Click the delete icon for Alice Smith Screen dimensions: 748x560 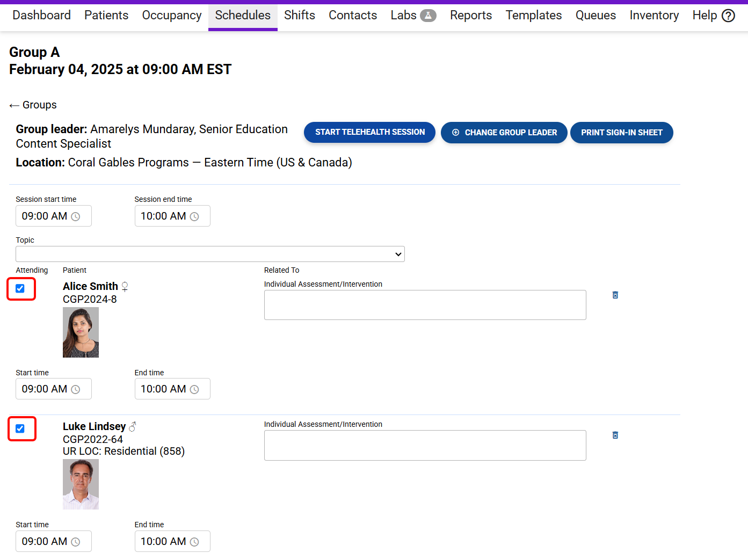click(615, 295)
